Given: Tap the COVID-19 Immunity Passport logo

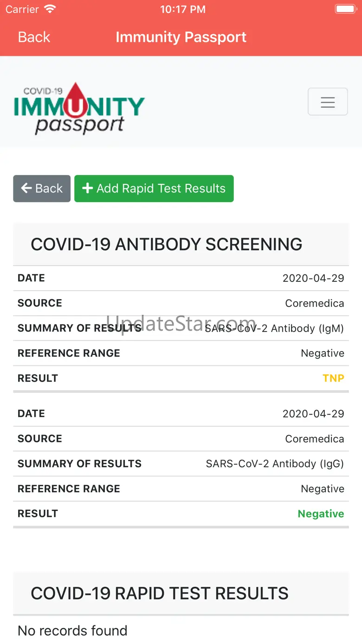Looking at the screenshot, I should coord(79,108).
